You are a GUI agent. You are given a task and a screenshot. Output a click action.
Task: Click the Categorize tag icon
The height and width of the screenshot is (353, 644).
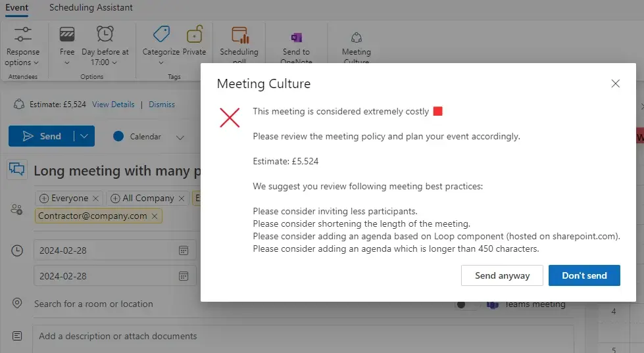161,34
